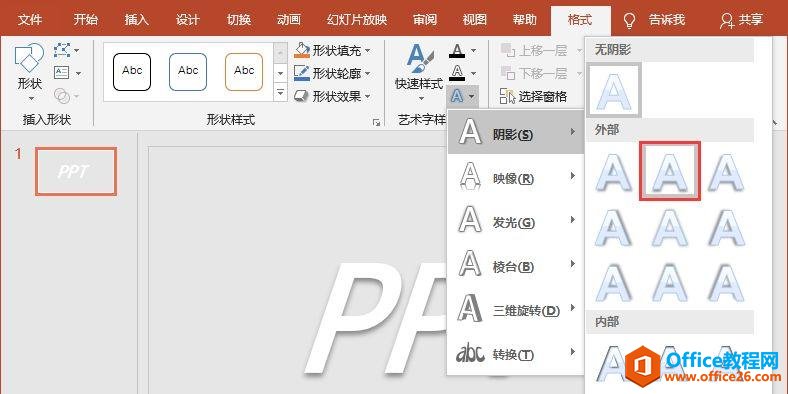Select slide 1 thumbnail
The height and width of the screenshot is (394, 788).
tap(76, 171)
